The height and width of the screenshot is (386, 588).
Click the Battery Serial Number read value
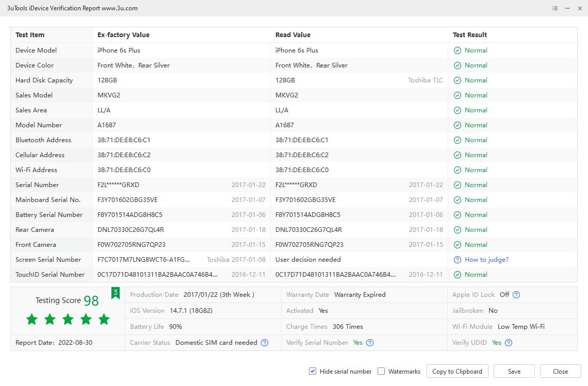[308, 215]
